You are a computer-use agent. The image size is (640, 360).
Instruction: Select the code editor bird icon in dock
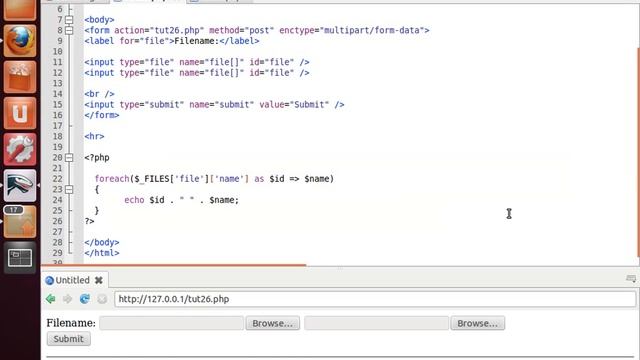[20, 186]
